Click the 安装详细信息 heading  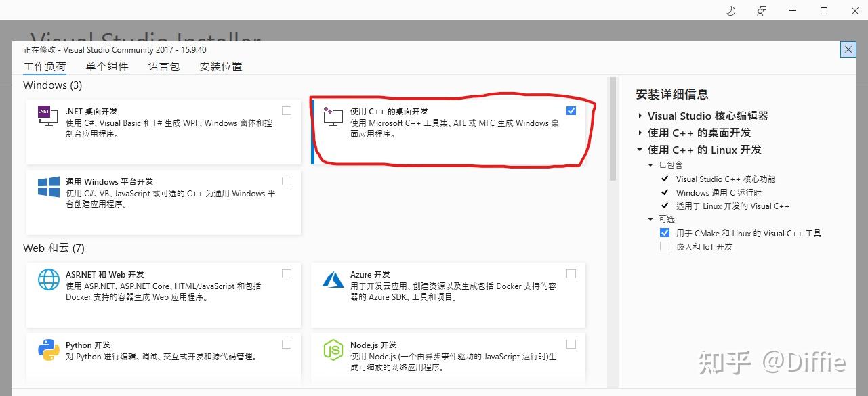click(672, 94)
